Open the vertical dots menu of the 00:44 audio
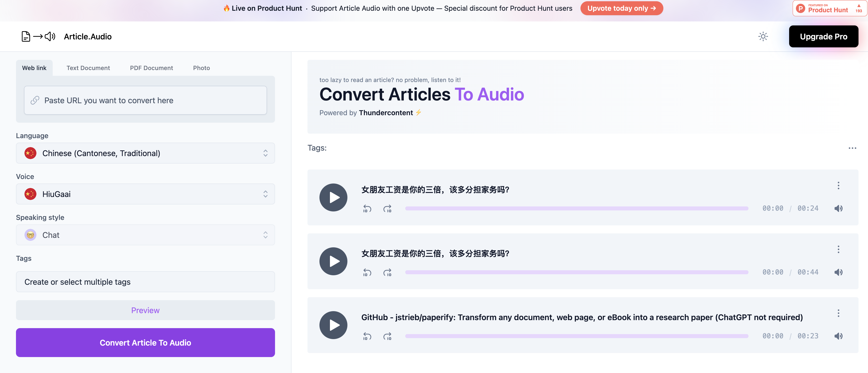 838,249
